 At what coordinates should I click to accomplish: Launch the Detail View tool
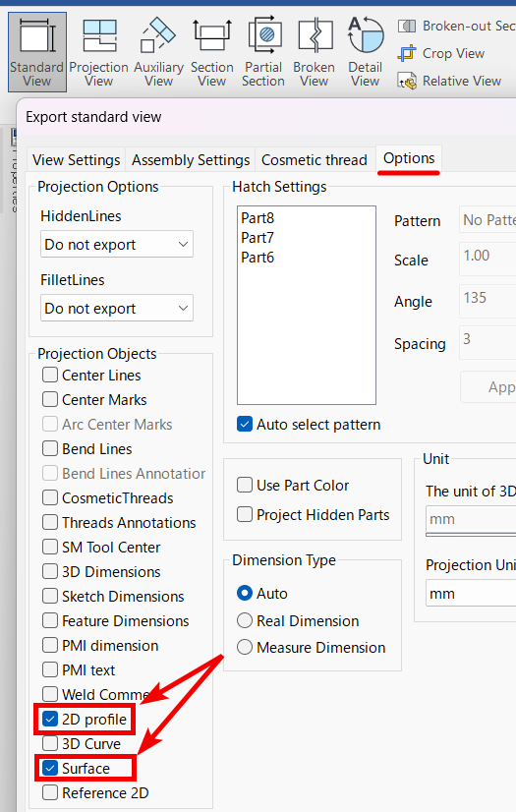366,52
